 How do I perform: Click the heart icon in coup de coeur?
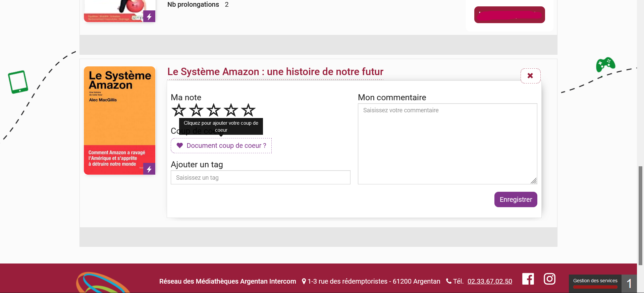click(180, 145)
